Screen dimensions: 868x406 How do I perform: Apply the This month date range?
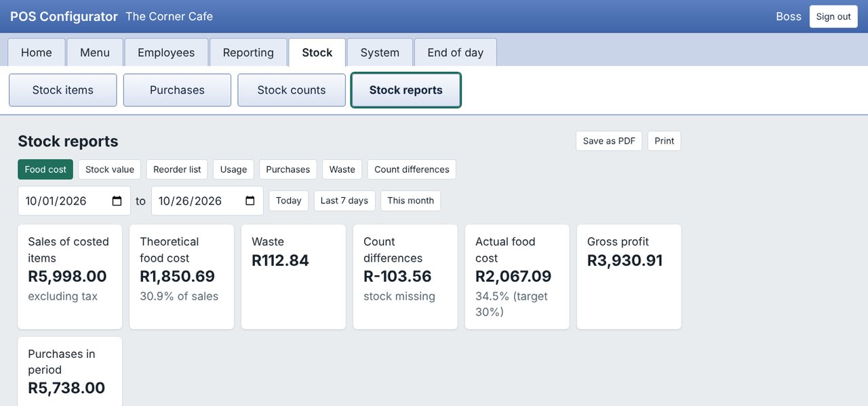point(411,201)
